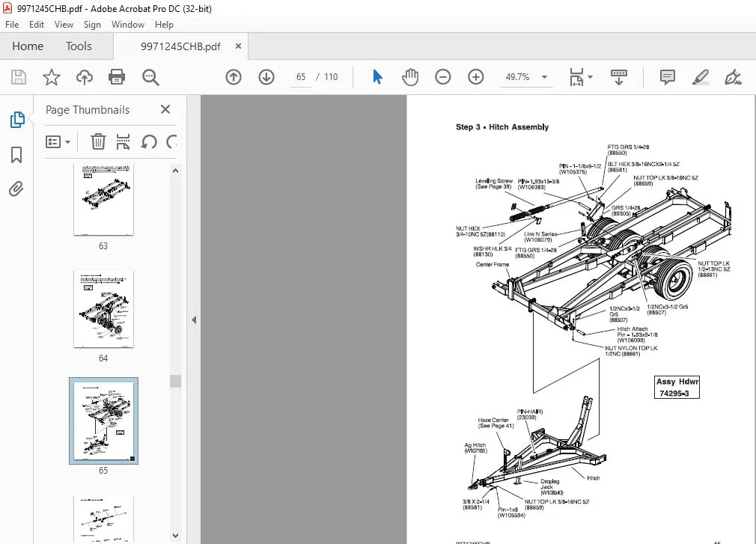Viewport: 756px width, 544px height.
Task: Activate the hand pan tool
Action: pyautogui.click(x=410, y=77)
